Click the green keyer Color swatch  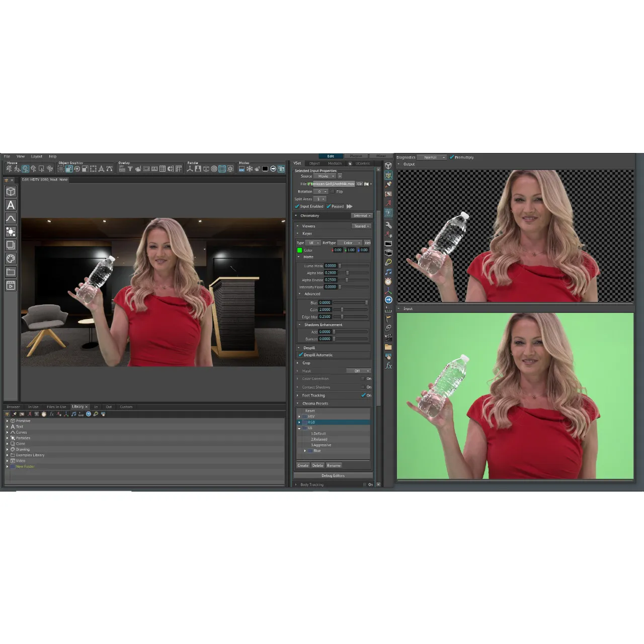pyautogui.click(x=299, y=250)
